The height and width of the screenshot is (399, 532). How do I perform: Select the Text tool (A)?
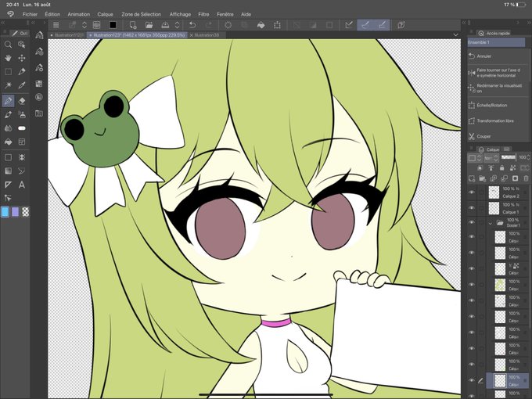point(22,185)
